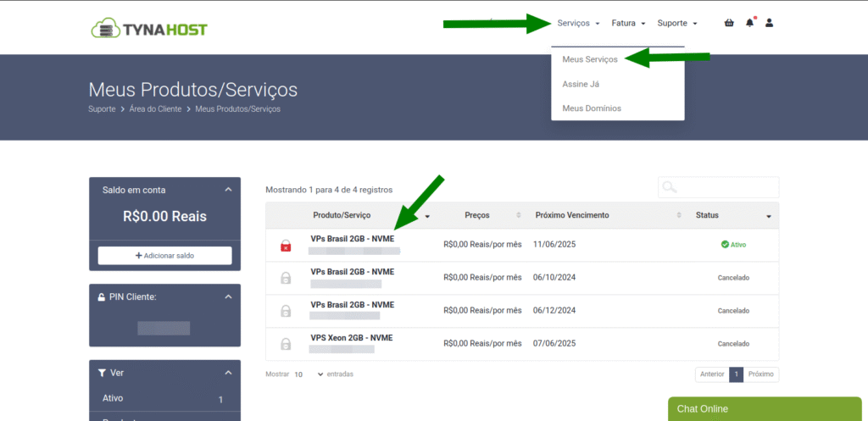Click the lock icon on 06/10/2024 row
The height and width of the screenshot is (421, 868).
[286, 278]
